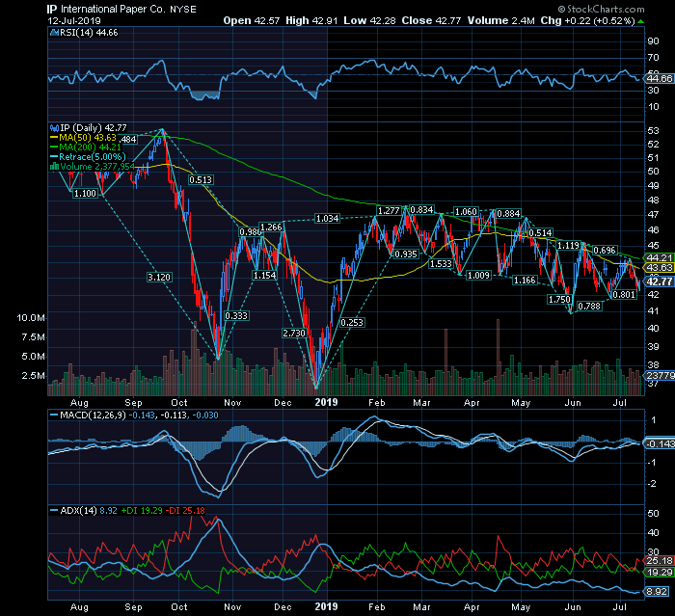
Task: Click the retrace label '0.801'
Action: click(x=624, y=295)
